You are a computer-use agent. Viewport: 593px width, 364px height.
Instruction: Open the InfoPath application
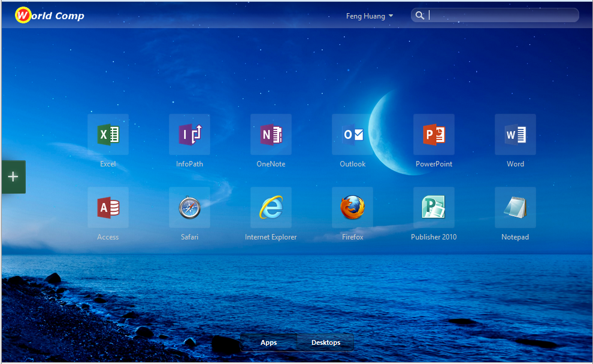tap(189, 135)
